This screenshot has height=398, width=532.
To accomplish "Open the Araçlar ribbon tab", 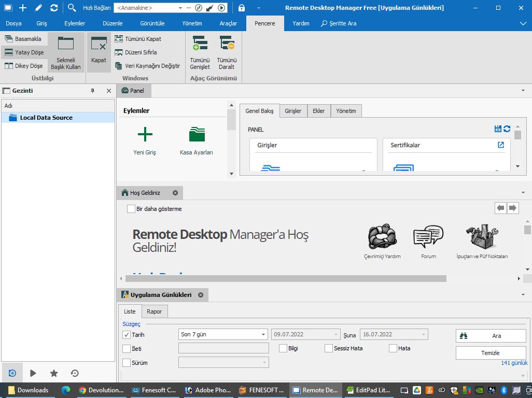I will pos(228,23).
